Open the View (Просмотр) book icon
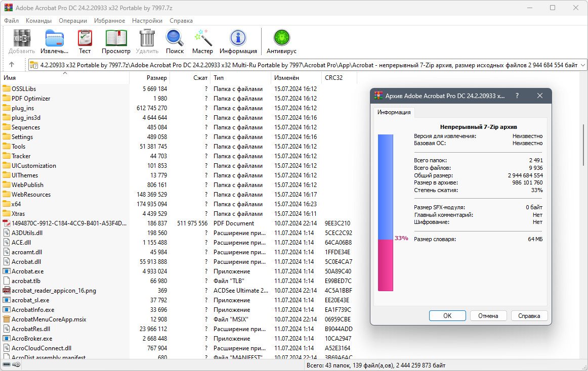 (116, 41)
